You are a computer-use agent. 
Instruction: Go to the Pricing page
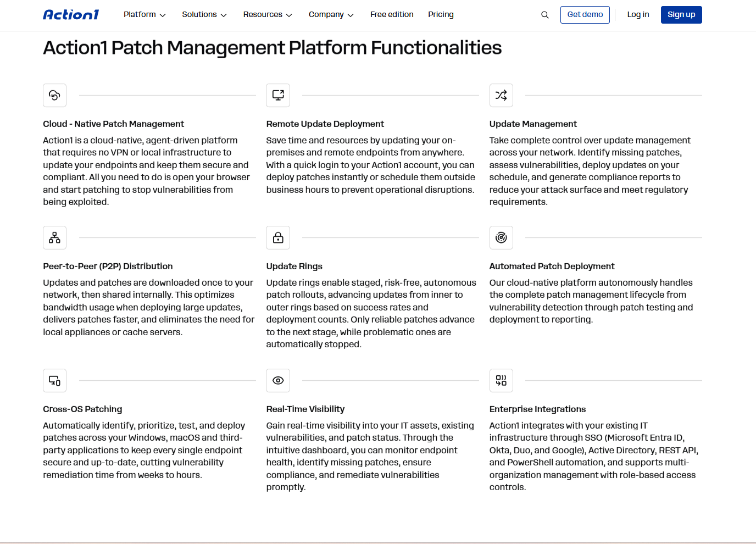pos(441,15)
